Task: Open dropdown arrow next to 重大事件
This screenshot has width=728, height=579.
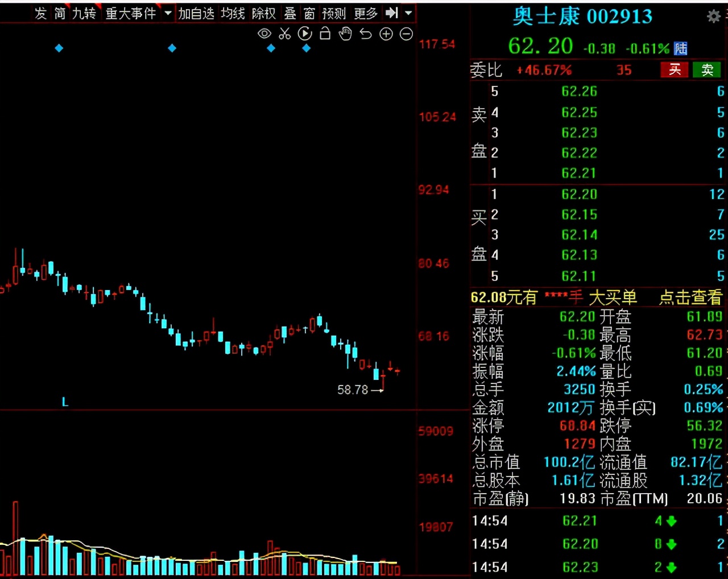Action: (x=168, y=13)
